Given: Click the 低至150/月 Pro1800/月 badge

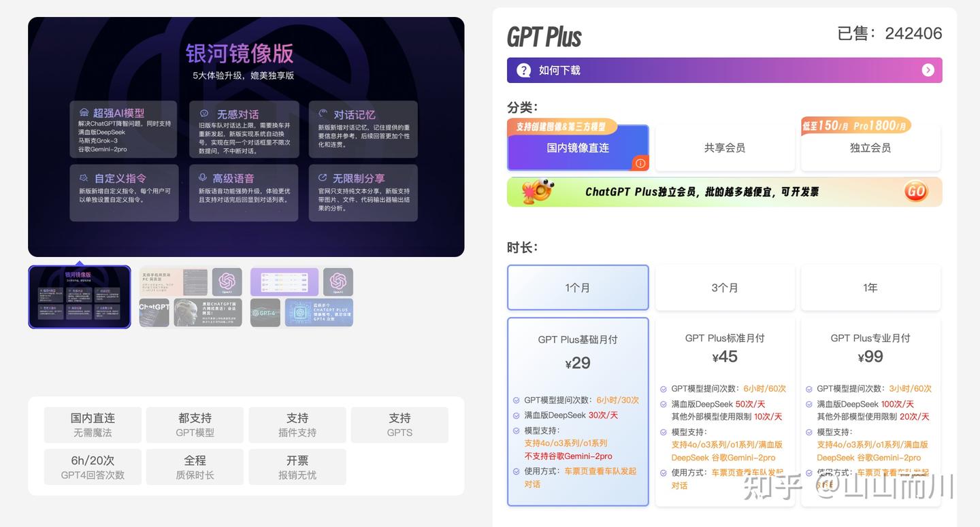Looking at the screenshot, I should pyautogui.click(x=856, y=126).
